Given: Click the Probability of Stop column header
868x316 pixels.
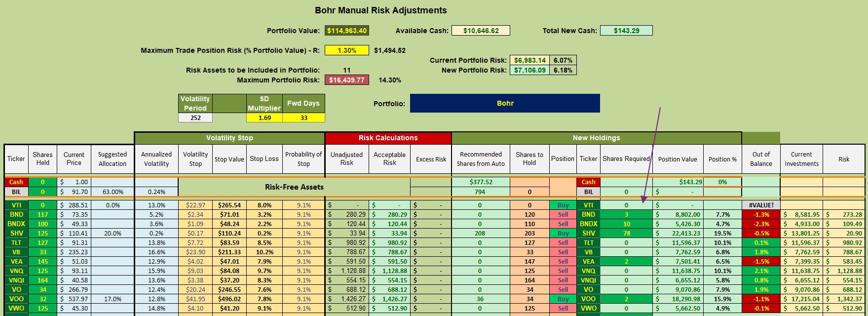Looking at the screenshot, I should [x=303, y=159].
